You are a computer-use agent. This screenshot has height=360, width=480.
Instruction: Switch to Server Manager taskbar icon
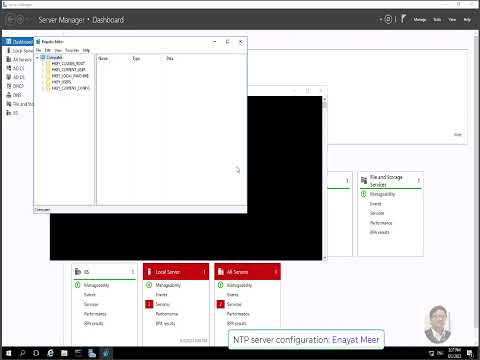click(x=92, y=353)
